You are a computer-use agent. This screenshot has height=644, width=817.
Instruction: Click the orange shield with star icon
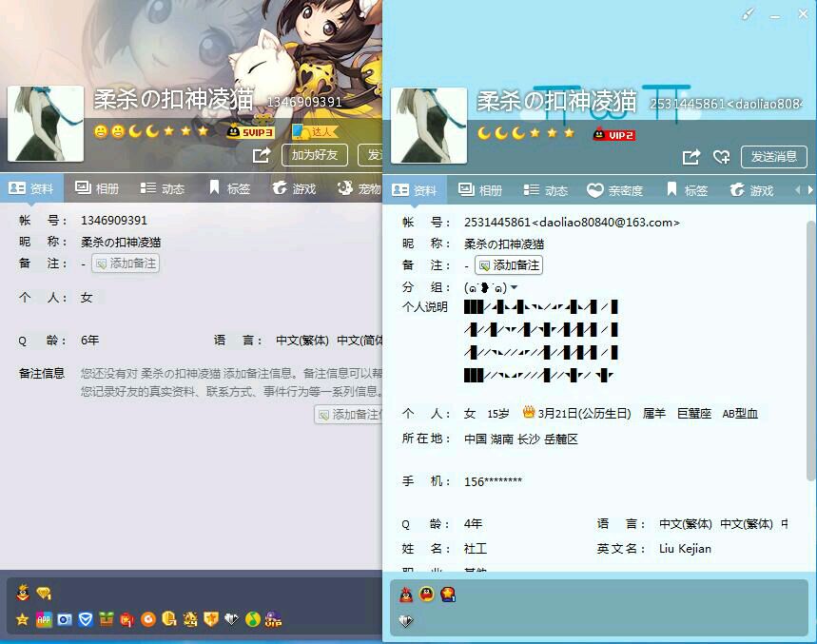click(211, 619)
